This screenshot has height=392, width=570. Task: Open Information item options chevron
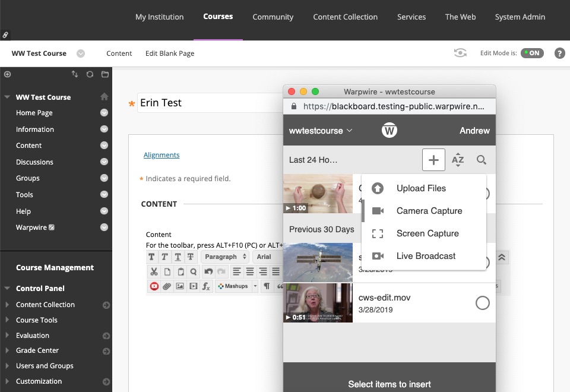104,129
